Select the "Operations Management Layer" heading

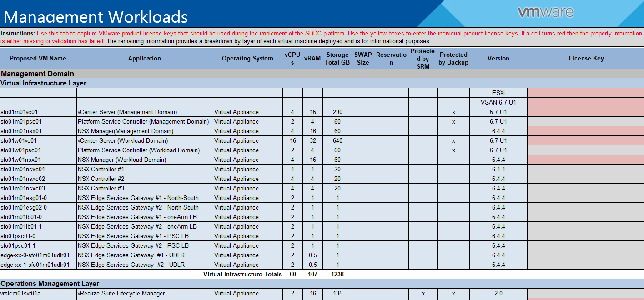pyautogui.click(x=50, y=284)
